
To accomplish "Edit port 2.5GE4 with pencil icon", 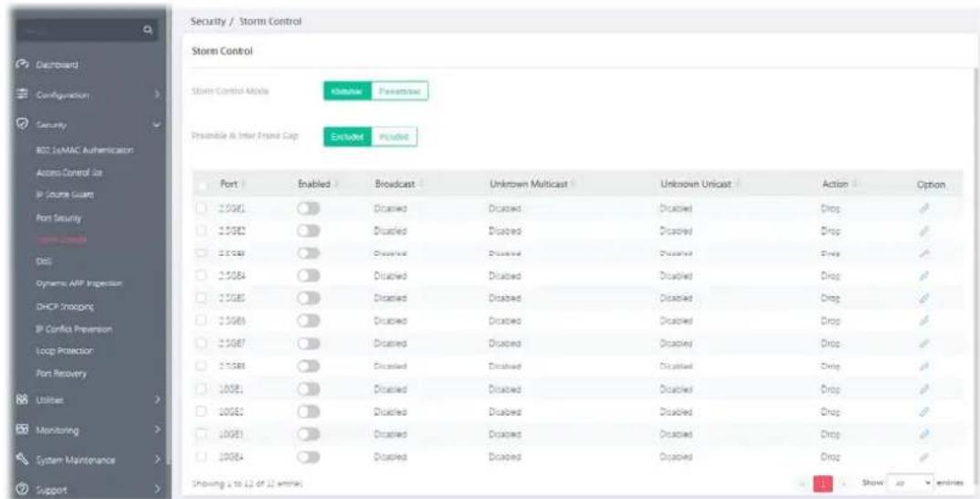I will pos(922,275).
